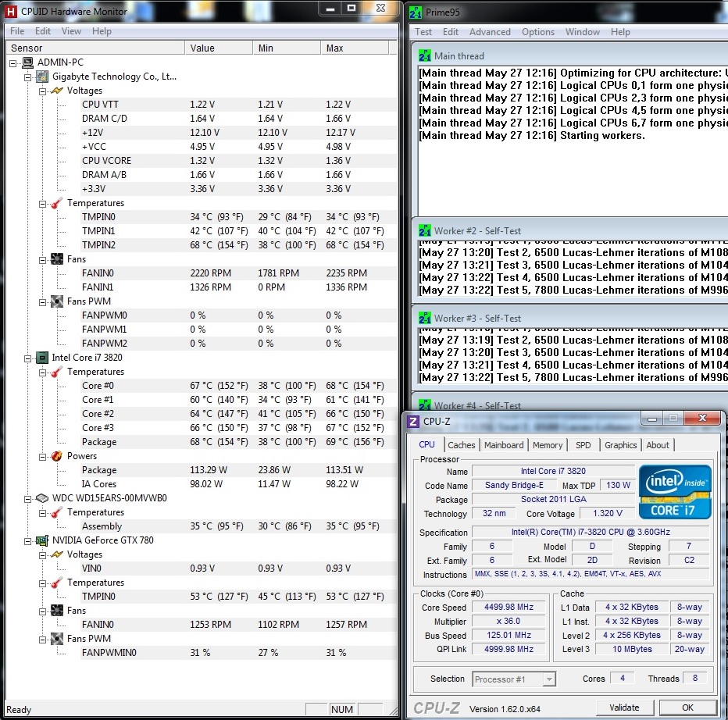Image resolution: width=728 pixels, height=720 pixels.
Task: Collapse the motherboard Voltages group
Action: (43, 91)
